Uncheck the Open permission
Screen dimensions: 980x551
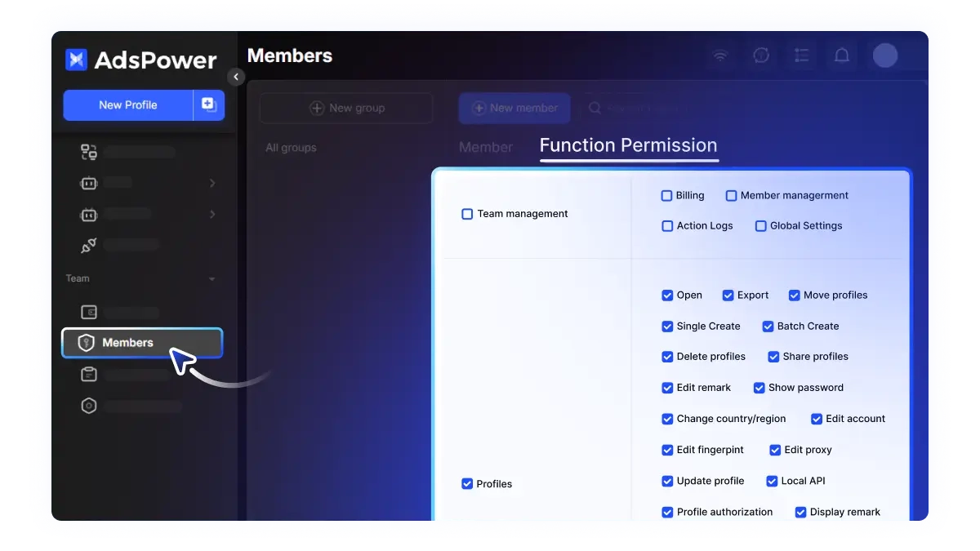point(667,295)
